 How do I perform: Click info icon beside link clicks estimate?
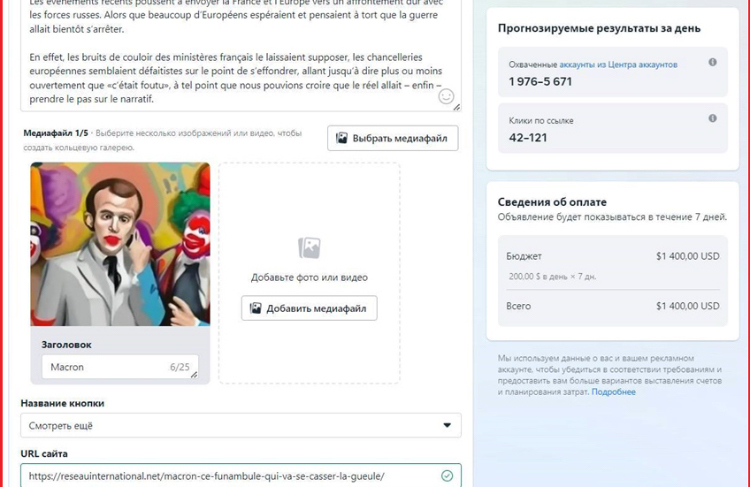712,118
